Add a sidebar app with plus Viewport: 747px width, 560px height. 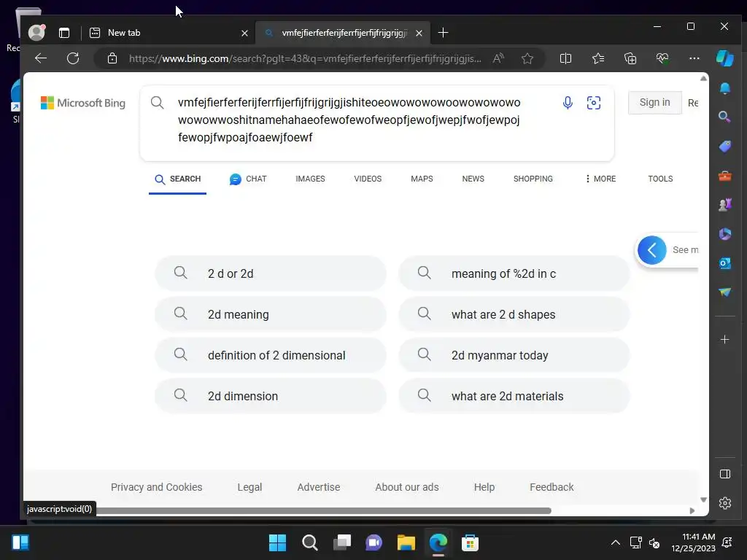724,340
